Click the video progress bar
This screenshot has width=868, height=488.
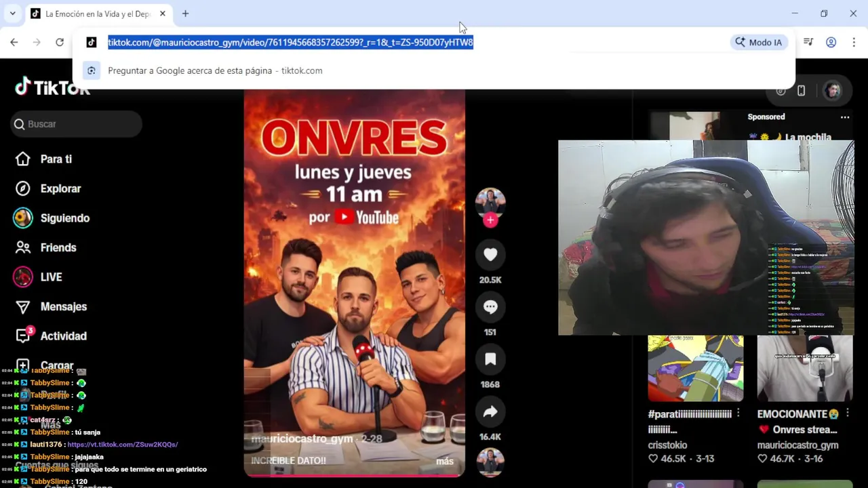click(355, 475)
